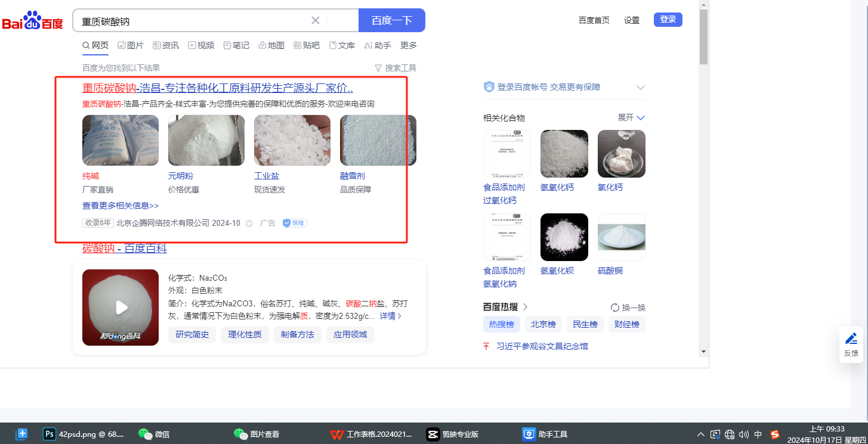Select the 热搜榜 hot search tab
This screenshot has width=868, height=444.
point(502,324)
